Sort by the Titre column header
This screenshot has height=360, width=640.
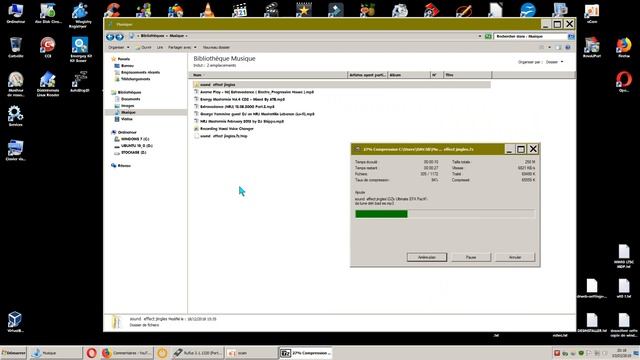pyautogui.click(x=468, y=75)
